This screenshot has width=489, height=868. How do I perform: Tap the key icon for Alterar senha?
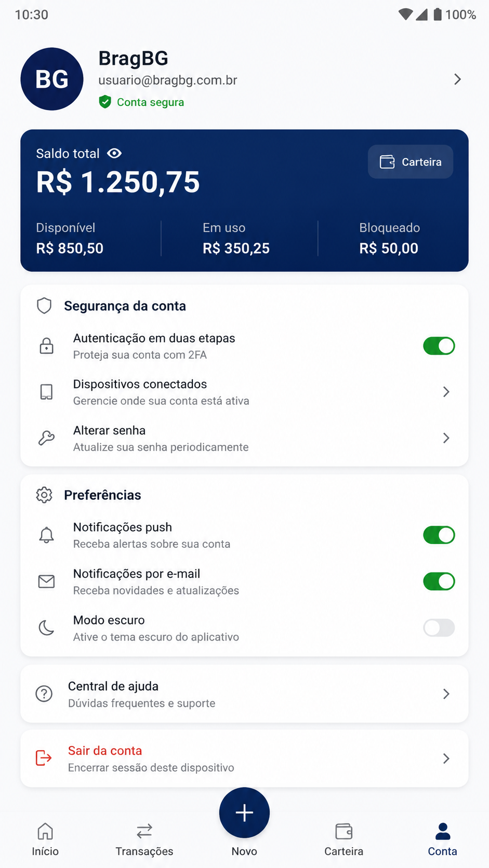[47, 438]
